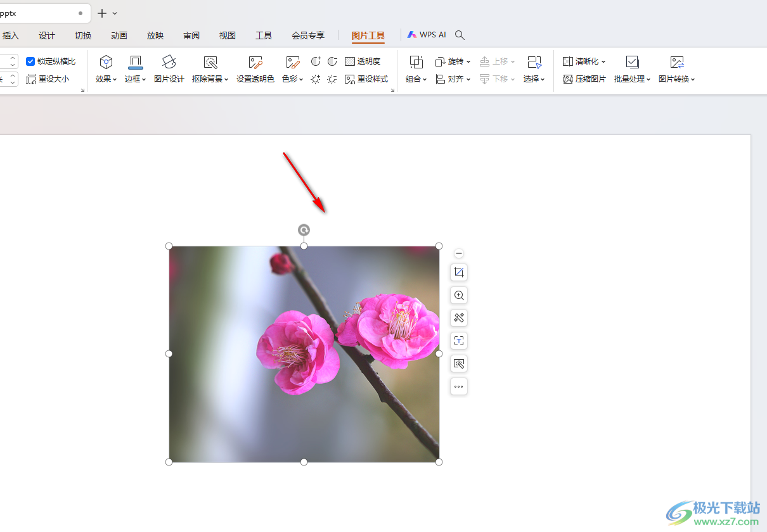
Task: Click the 抠除背景 icon
Action: (210, 62)
